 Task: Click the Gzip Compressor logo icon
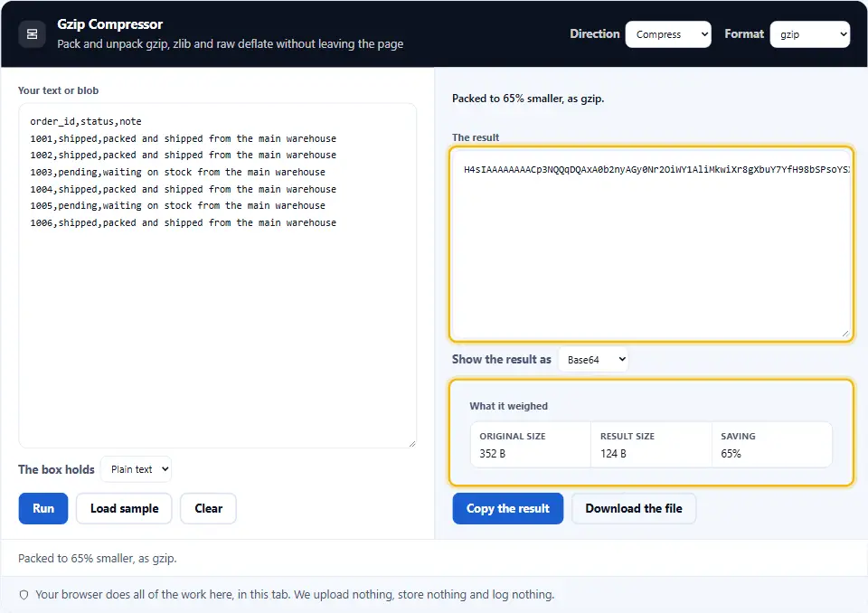pos(33,34)
